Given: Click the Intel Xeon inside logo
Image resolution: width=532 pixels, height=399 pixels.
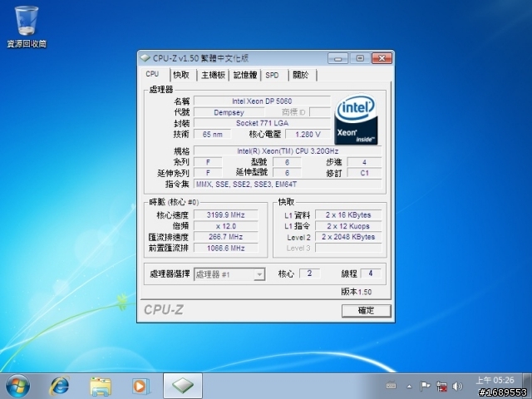Looking at the screenshot, I should (356, 119).
